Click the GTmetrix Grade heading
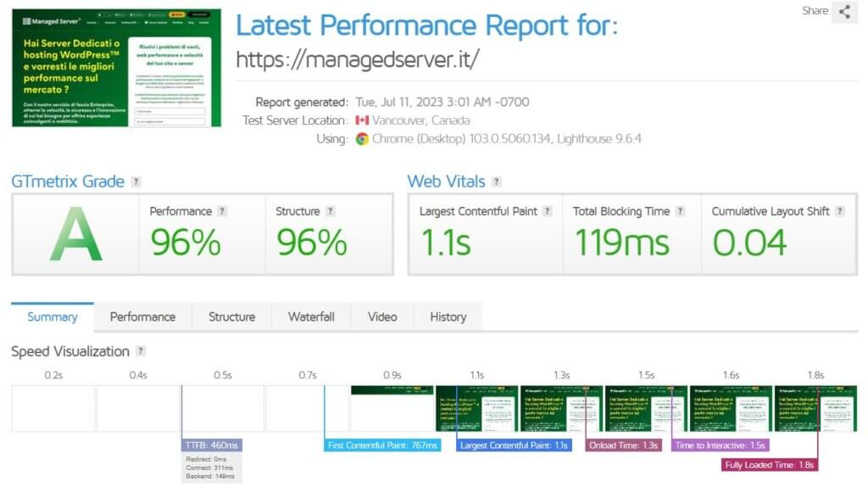This screenshot has height=498, width=868. point(68,182)
